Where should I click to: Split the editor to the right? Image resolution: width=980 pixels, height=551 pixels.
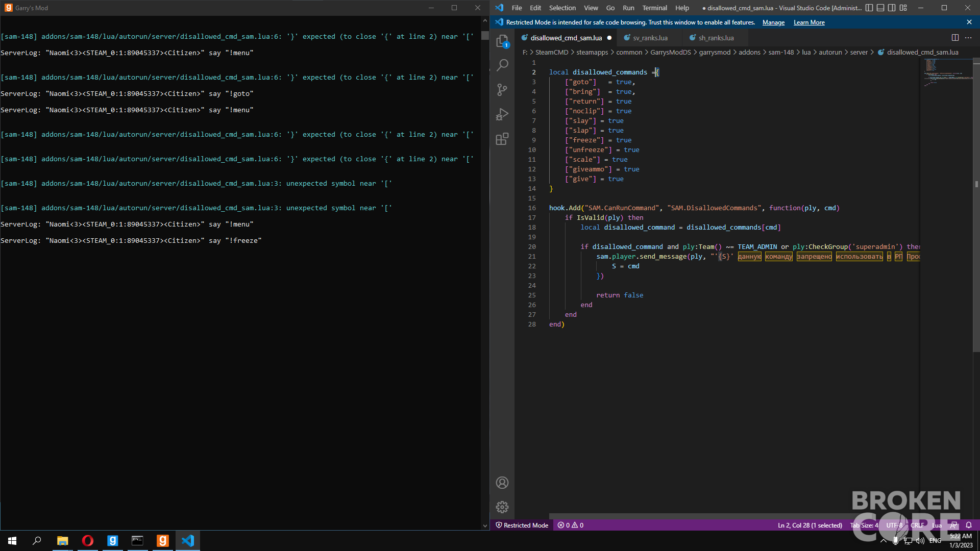[955, 38]
